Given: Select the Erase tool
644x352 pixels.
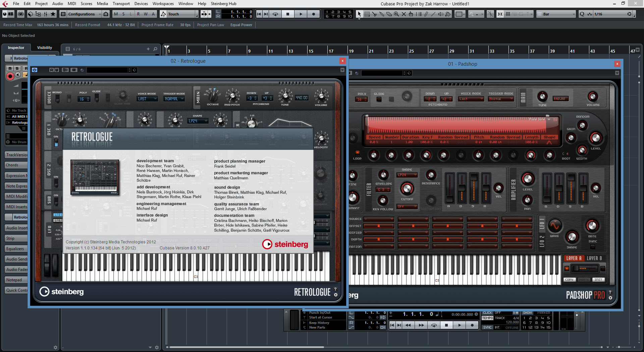Looking at the screenshot, I should 389,14.
